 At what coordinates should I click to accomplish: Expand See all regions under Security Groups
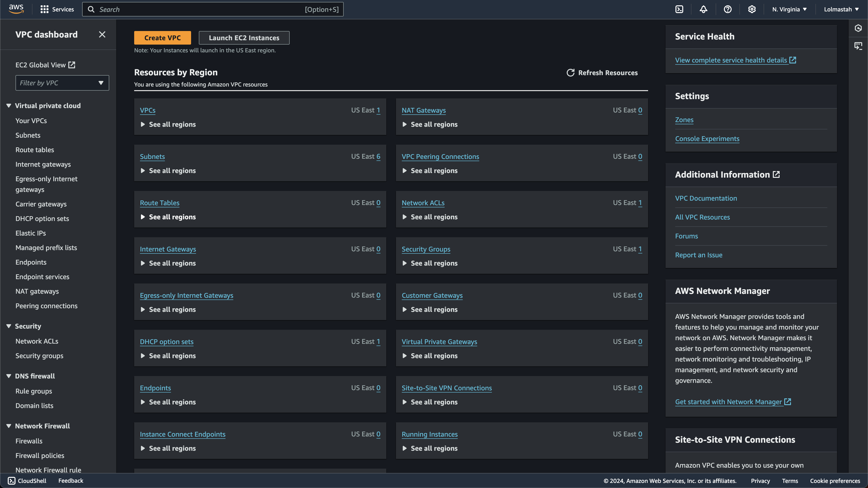(x=430, y=263)
